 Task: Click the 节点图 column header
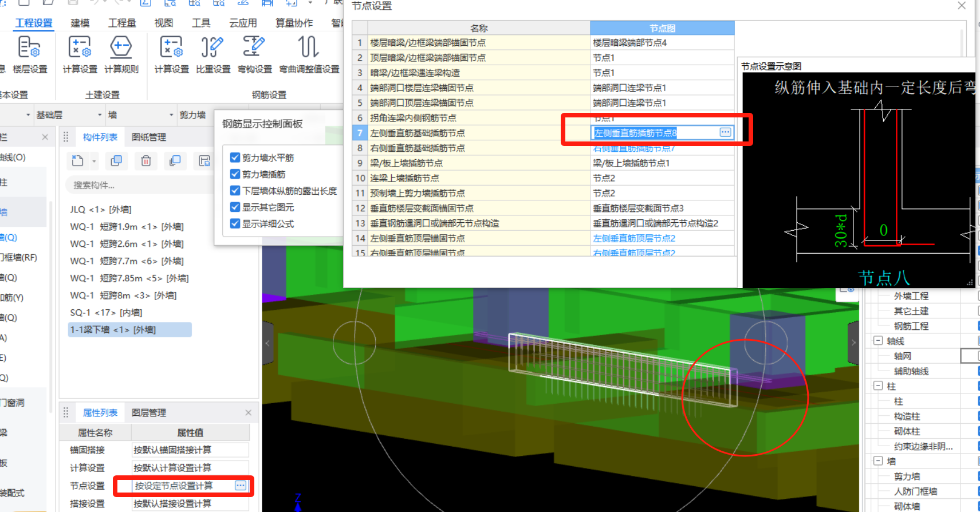pyautogui.click(x=662, y=27)
